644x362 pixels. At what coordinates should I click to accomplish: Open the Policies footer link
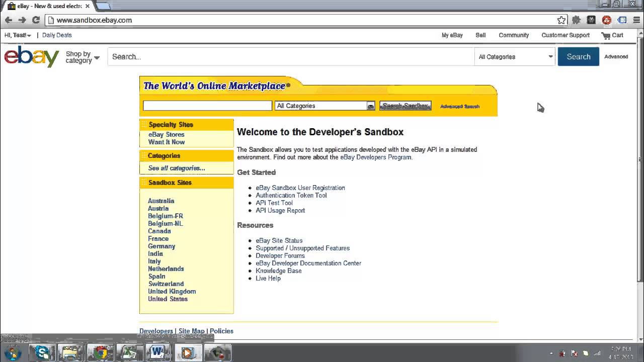221,331
